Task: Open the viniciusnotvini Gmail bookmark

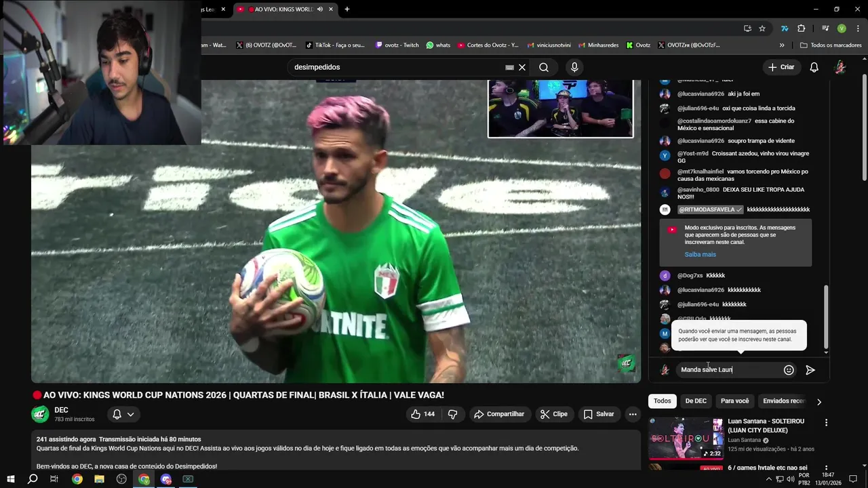Action: tap(549, 45)
